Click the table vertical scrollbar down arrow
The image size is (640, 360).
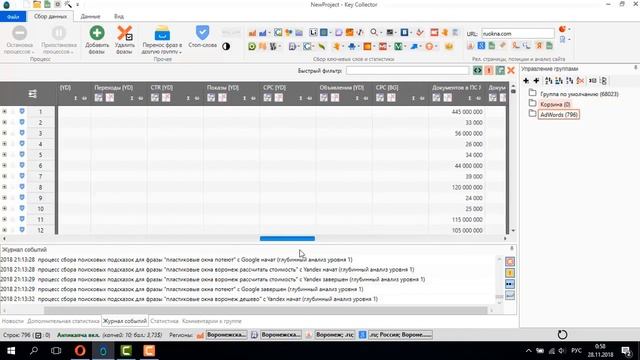tap(513, 231)
